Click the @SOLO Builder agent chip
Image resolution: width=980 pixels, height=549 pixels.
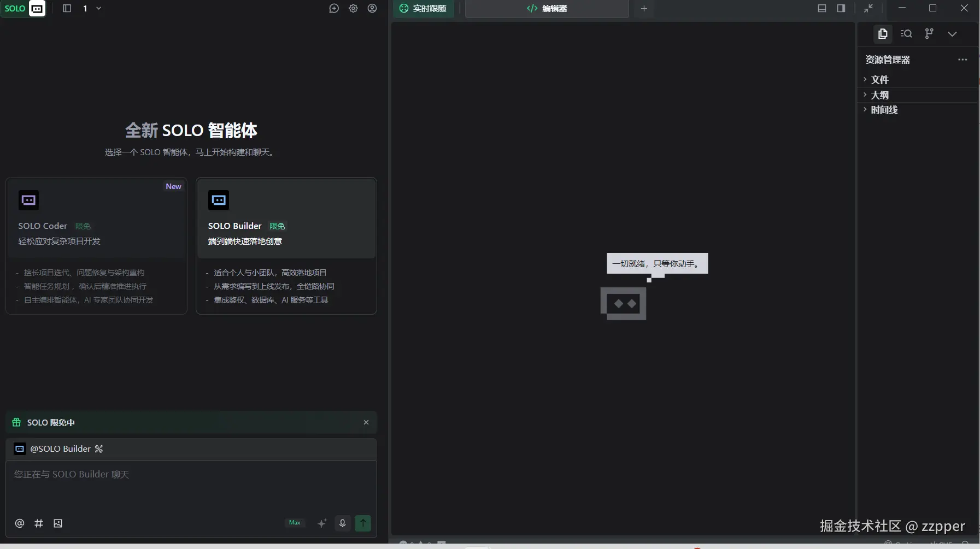(54, 448)
